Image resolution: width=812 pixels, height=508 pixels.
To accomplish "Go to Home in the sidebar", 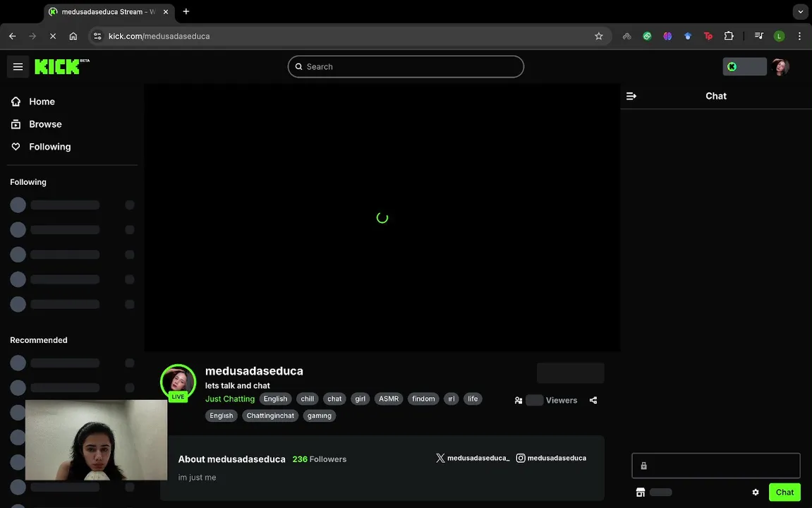I will (42, 102).
